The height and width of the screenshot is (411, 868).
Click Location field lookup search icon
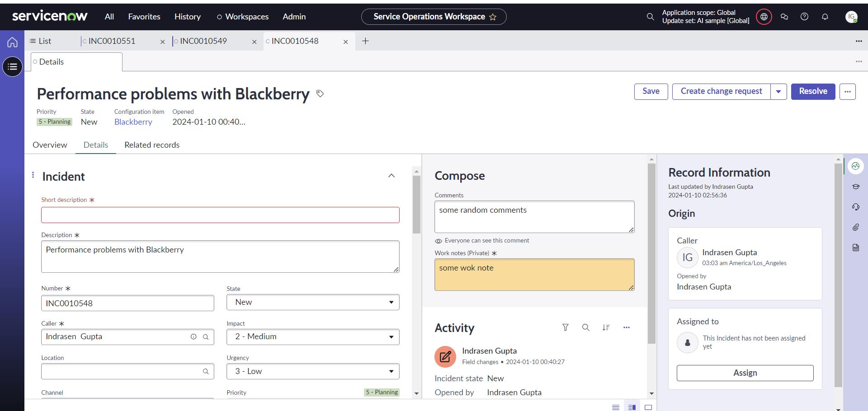[x=206, y=371]
